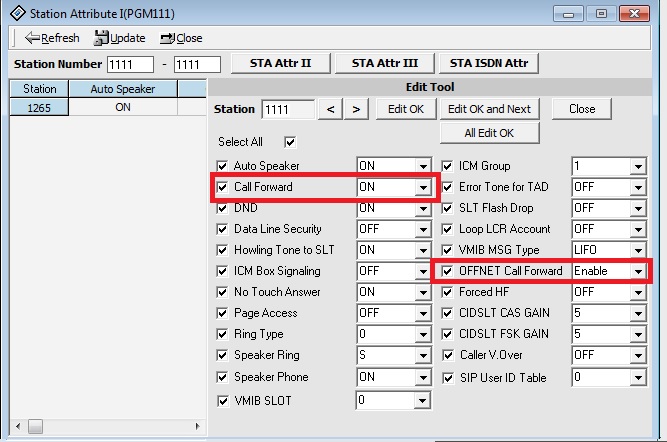This screenshot has height=442, width=667.
Task: Open the Ring Type dropdown
Action: [423, 334]
